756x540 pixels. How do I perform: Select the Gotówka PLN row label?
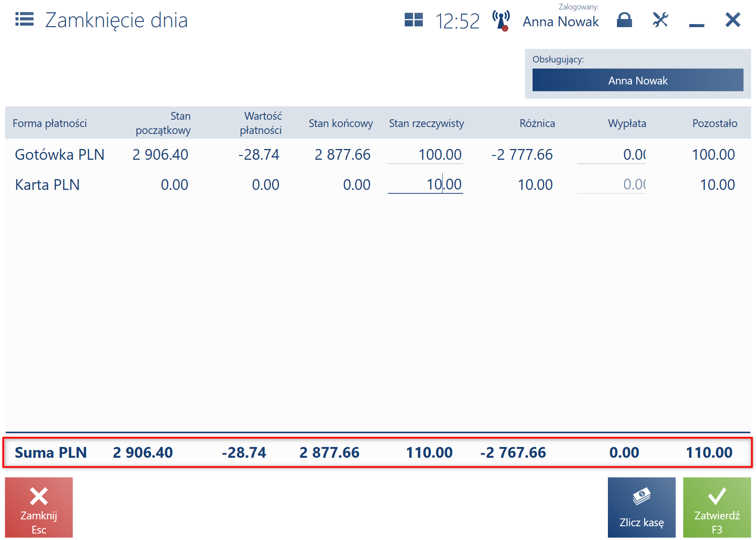(59, 155)
